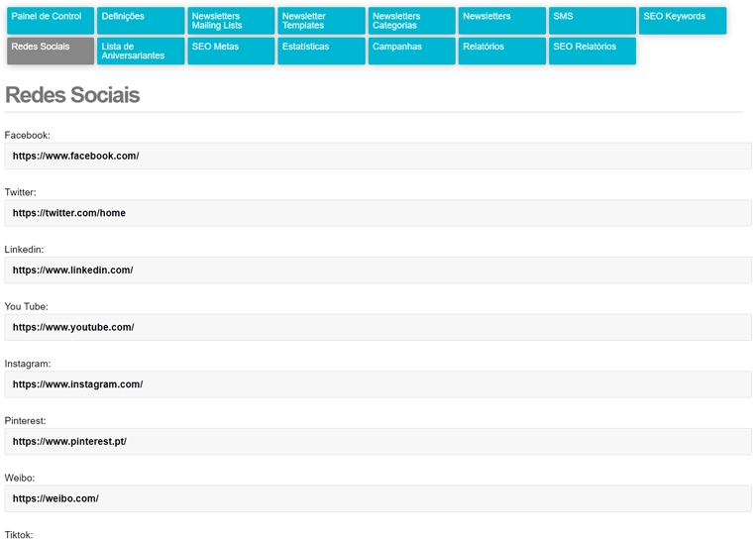
Task: Click the Newsletters tab
Action: click(502, 21)
